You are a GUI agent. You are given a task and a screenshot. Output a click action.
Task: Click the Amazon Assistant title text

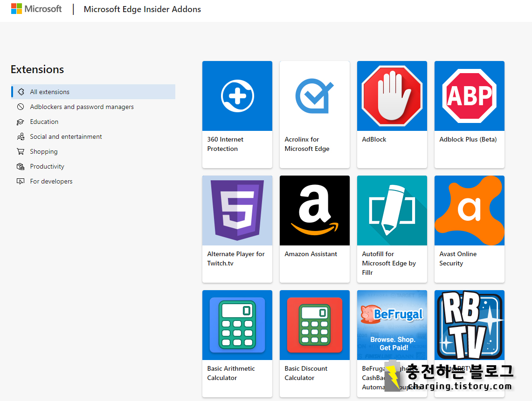[311, 254]
